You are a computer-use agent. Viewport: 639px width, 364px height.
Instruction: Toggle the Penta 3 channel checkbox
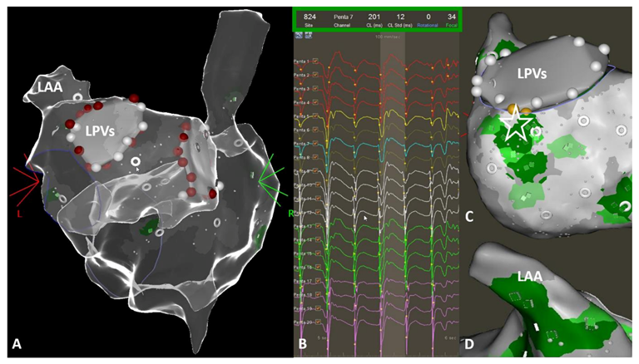[x=315, y=89]
